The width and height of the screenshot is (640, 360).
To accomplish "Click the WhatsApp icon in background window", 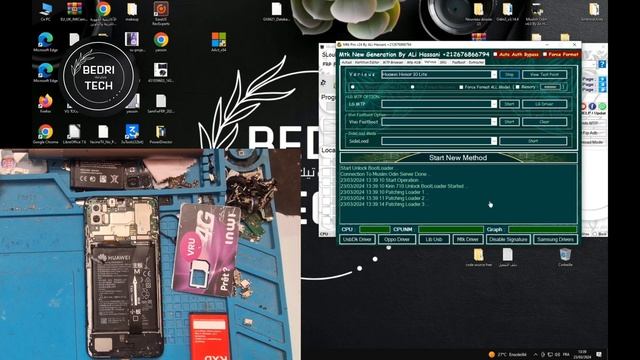I will [602, 107].
